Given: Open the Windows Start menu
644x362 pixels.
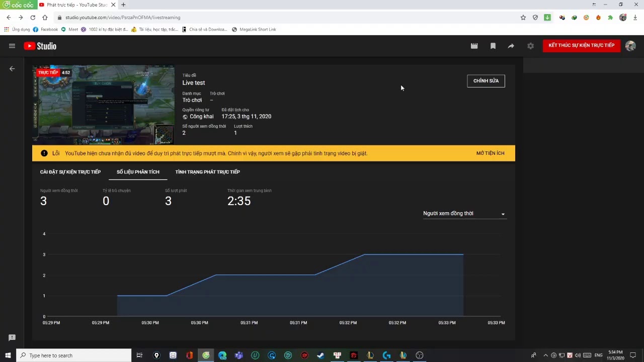Looking at the screenshot, I should coord(8,355).
